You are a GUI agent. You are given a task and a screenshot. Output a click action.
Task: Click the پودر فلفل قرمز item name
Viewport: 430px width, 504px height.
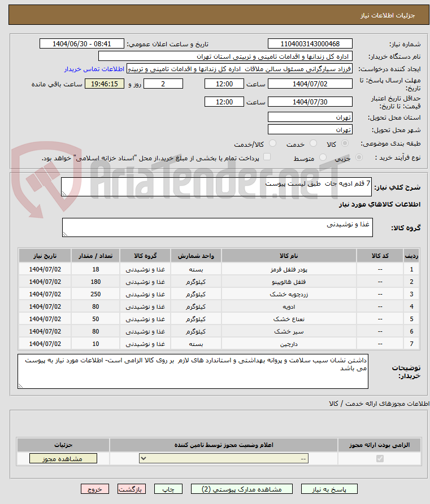coord(289,269)
